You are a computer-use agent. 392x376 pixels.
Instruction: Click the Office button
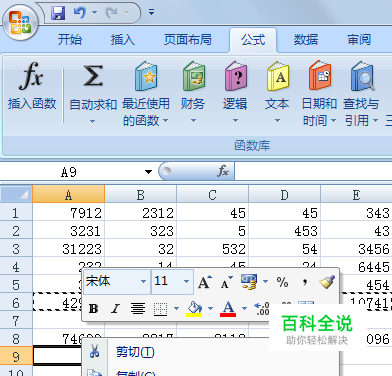pos(21,23)
